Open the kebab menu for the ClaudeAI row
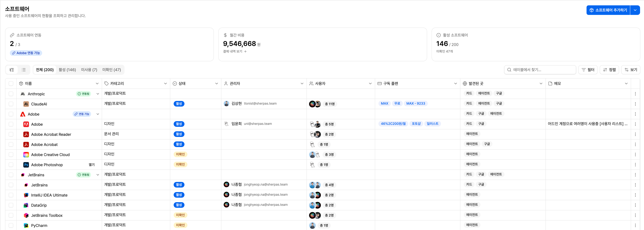 point(635,104)
